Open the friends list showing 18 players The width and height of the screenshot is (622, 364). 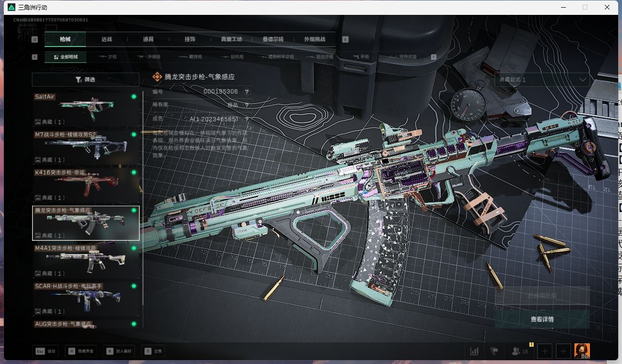(516, 350)
